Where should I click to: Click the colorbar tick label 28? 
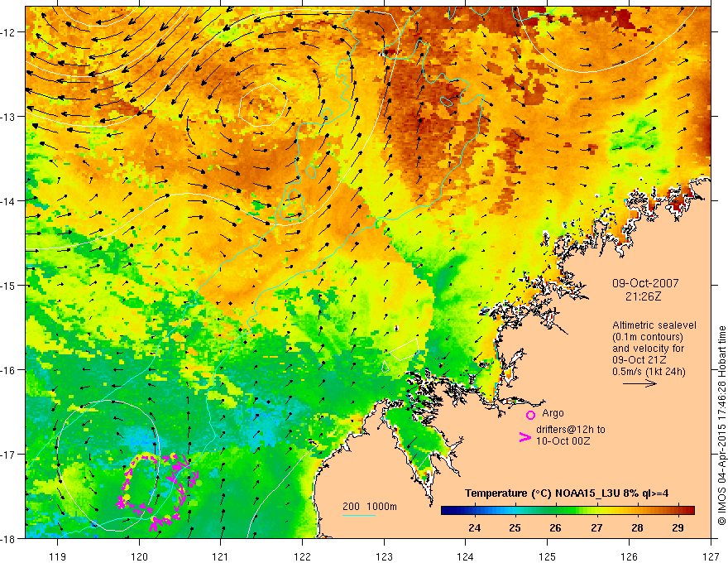click(x=637, y=528)
